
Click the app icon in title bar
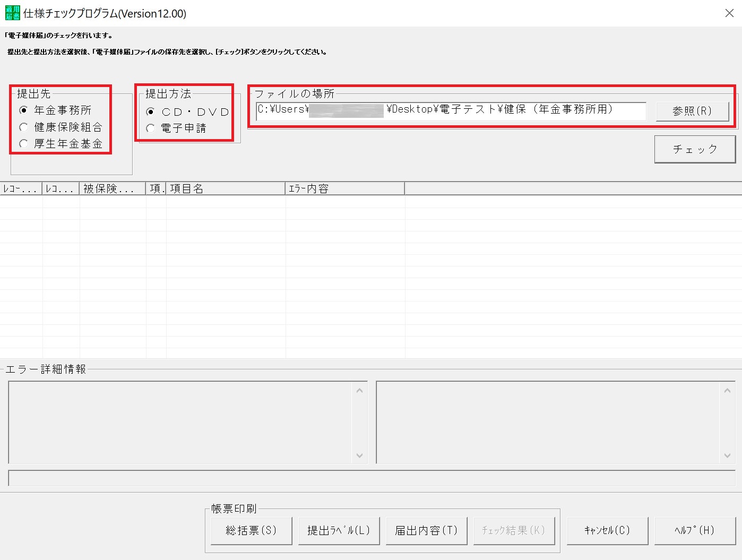point(12,13)
